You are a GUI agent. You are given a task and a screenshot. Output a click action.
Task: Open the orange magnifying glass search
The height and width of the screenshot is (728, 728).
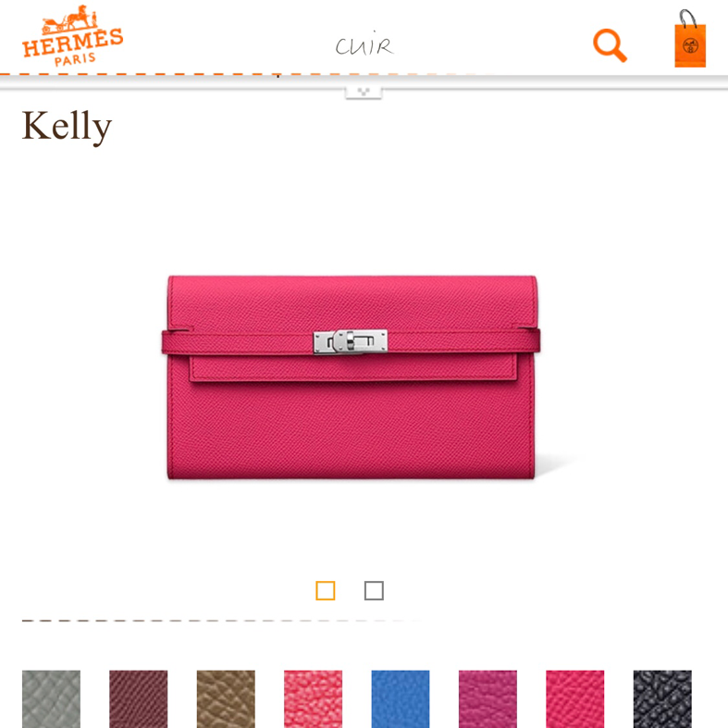[x=610, y=45]
